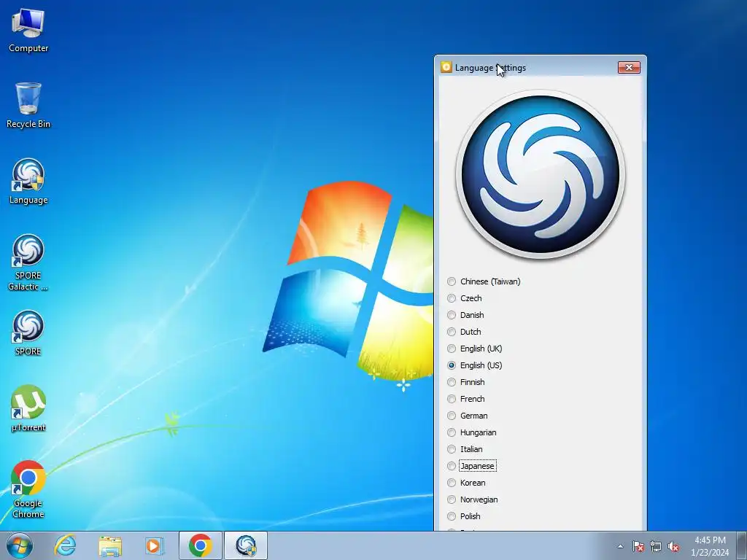Select the Dutch language option

[x=464, y=332]
